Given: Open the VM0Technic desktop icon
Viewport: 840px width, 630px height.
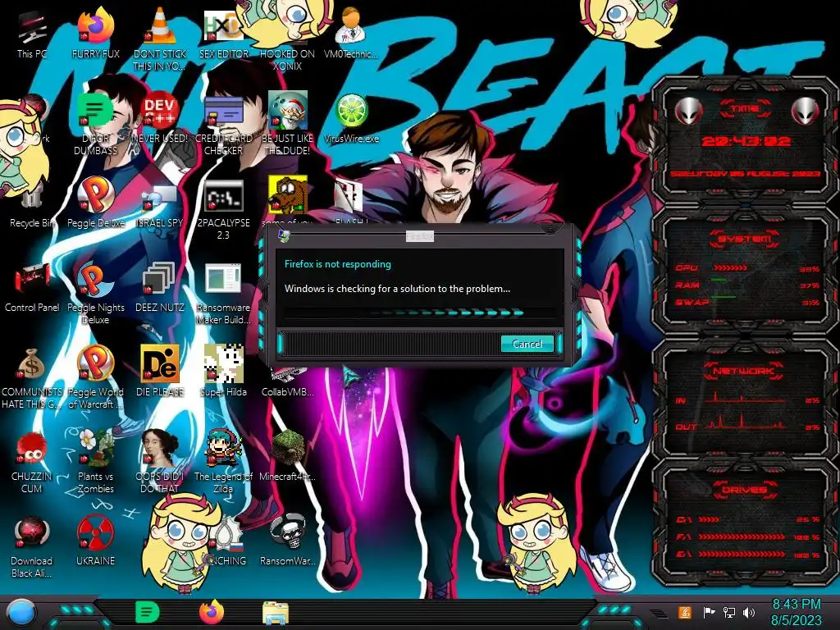Looking at the screenshot, I should tap(351, 34).
